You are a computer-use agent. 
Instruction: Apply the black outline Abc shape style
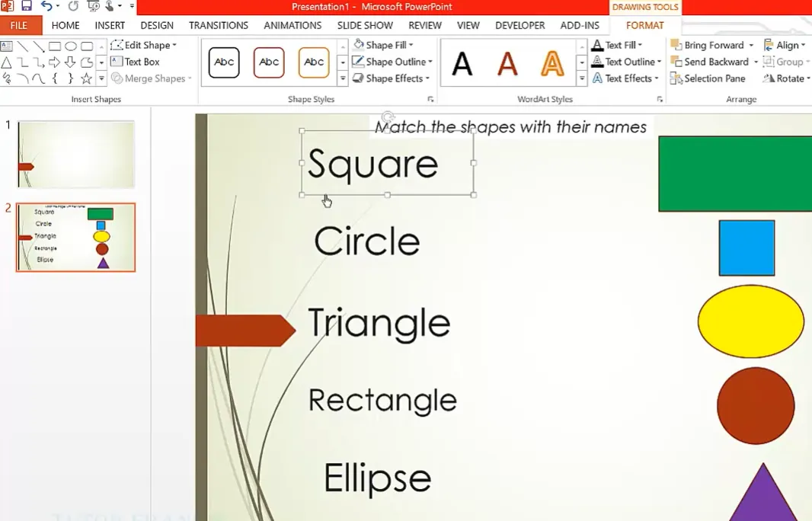pos(224,62)
